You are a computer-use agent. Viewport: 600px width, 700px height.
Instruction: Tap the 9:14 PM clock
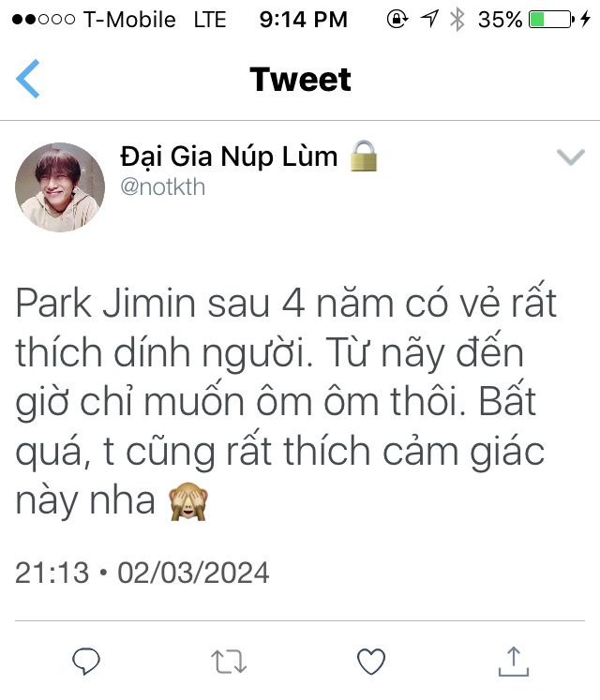[x=304, y=19]
